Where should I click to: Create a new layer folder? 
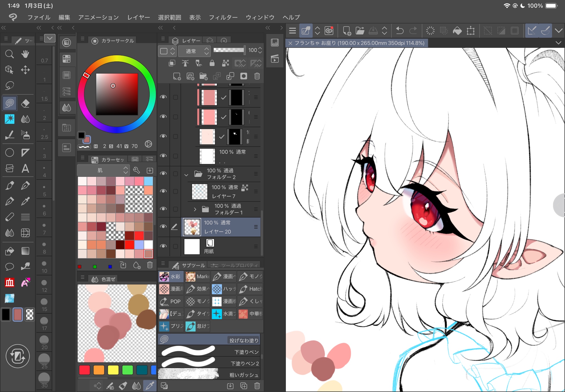[203, 76]
